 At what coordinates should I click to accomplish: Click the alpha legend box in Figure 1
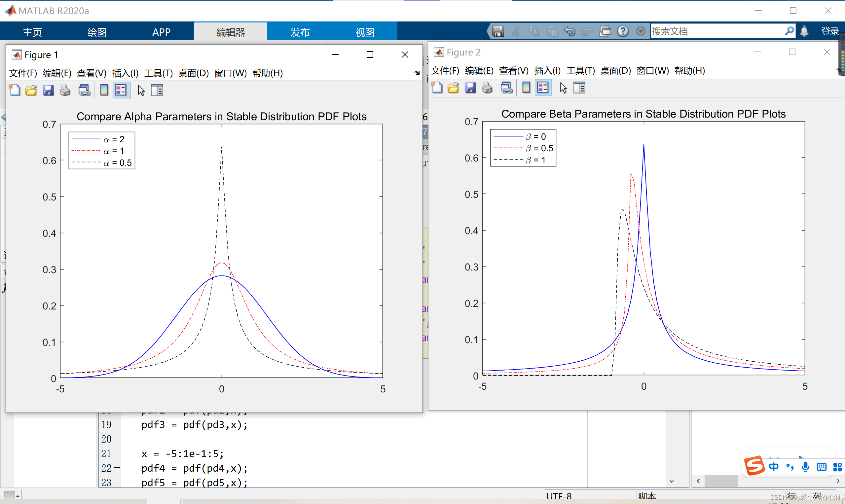[101, 151]
